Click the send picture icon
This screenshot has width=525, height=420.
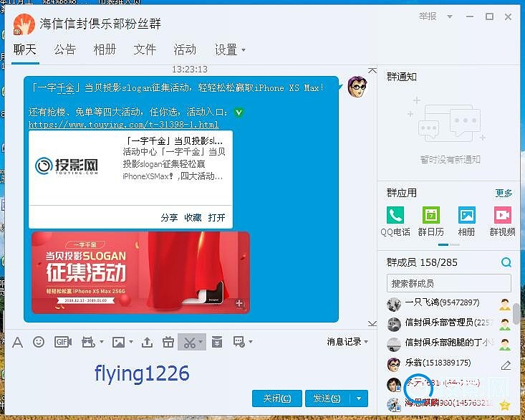118,342
